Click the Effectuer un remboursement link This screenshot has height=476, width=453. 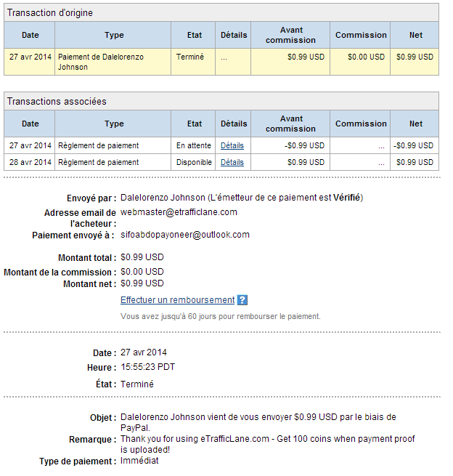pos(177,300)
